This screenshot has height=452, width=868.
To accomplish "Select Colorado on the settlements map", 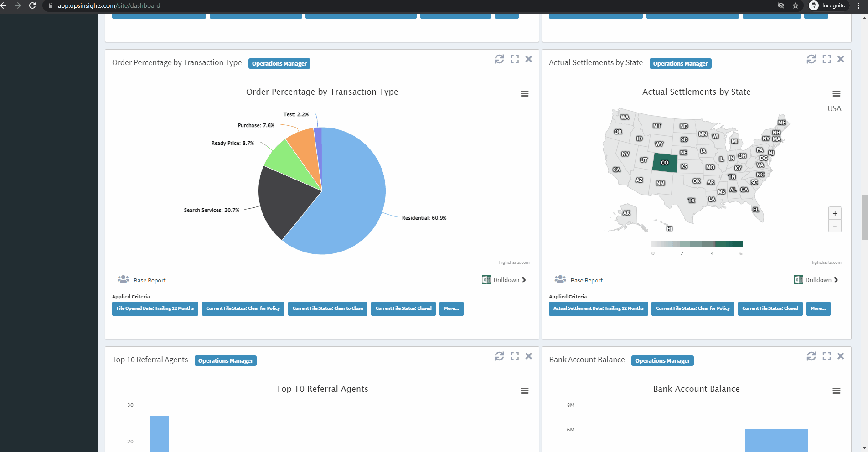I will click(x=664, y=163).
